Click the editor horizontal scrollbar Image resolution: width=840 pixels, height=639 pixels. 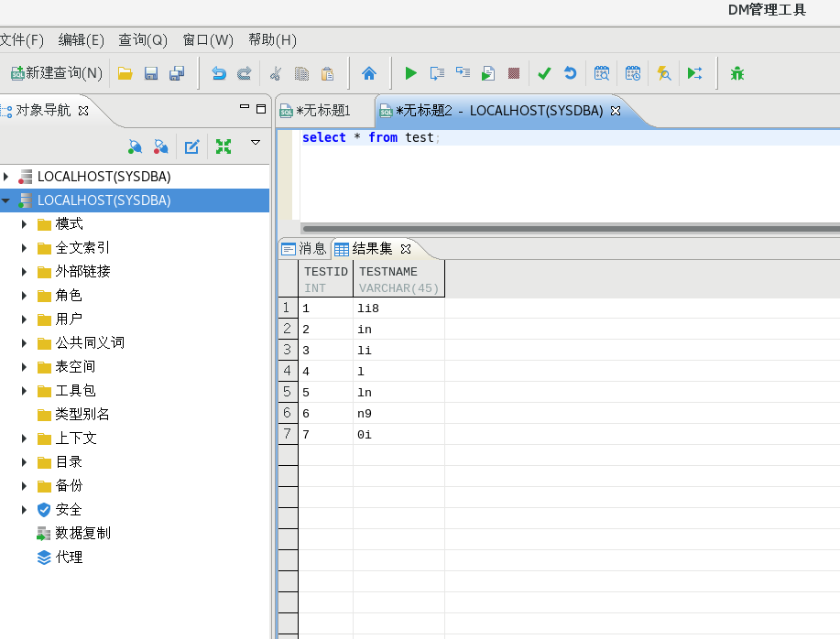[571, 229]
